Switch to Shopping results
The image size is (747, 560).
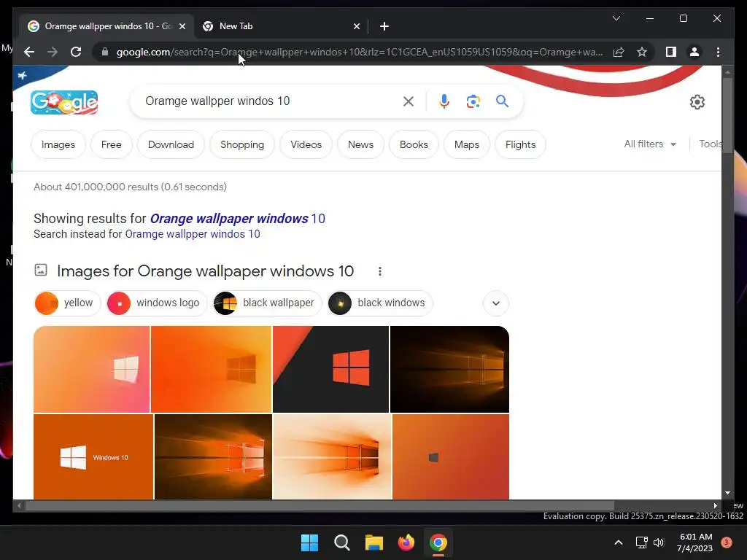pyautogui.click(x=242, y=144)
